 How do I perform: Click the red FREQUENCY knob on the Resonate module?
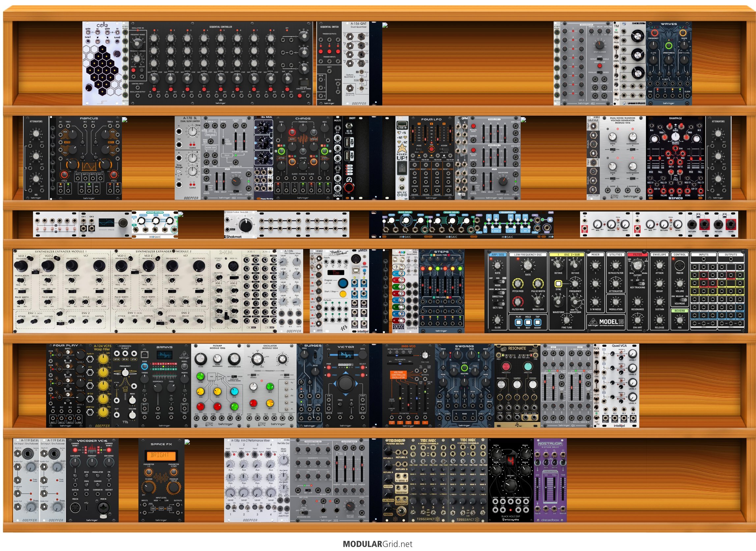[x=506, y=366]
